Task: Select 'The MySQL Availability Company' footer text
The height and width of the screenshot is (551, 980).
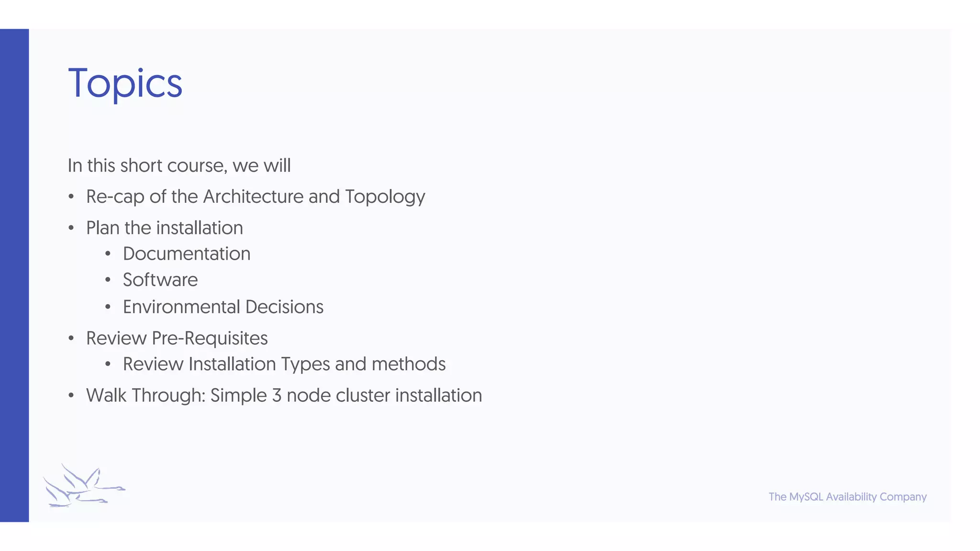Action: (847, 497)
